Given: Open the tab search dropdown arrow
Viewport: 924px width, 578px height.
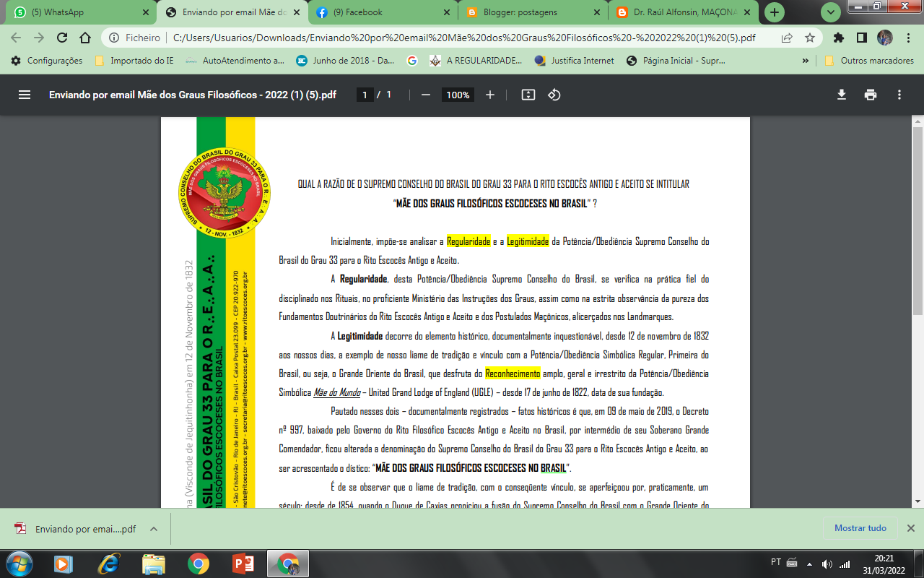Looking at the screenshot, I should click(x=830, y=12).
